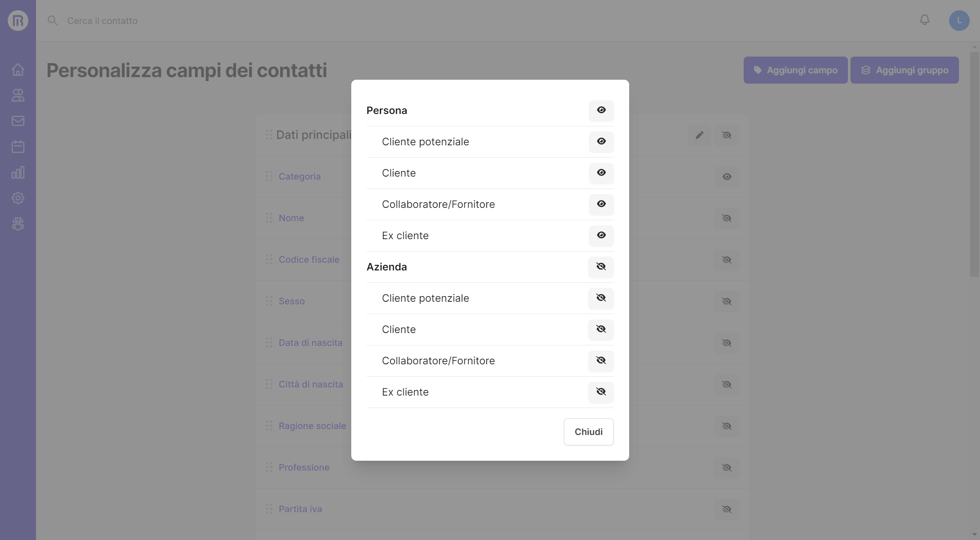The width and height of the screenshot is (980, 540).
Task: Open the calendar icon in sidebar
Action: click(x=18, y=147)
